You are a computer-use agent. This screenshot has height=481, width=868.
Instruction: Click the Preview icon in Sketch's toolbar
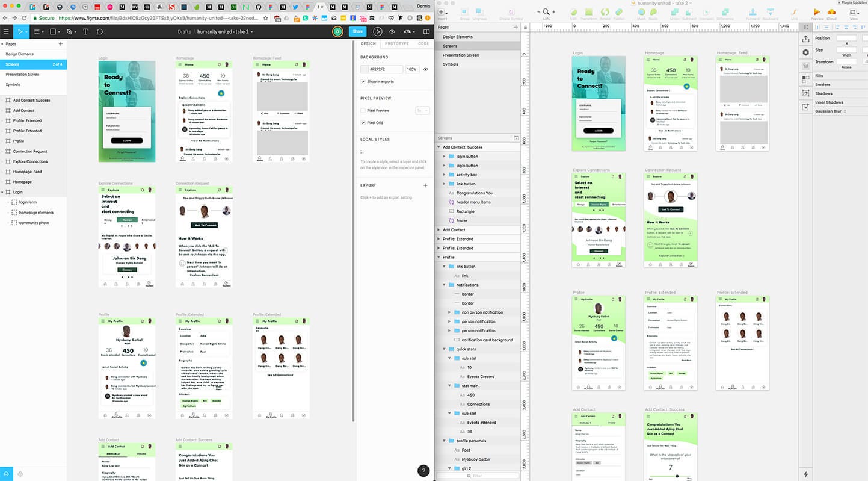point(816,11)
